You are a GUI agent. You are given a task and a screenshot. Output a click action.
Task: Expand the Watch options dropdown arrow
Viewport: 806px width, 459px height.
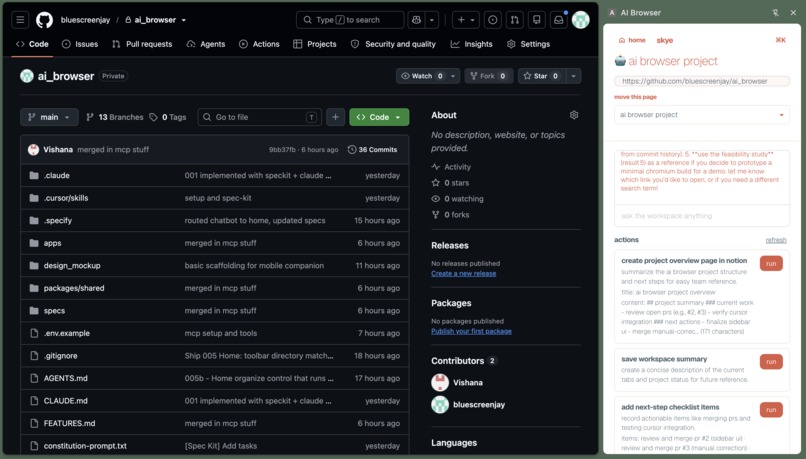tap(453, 76)
